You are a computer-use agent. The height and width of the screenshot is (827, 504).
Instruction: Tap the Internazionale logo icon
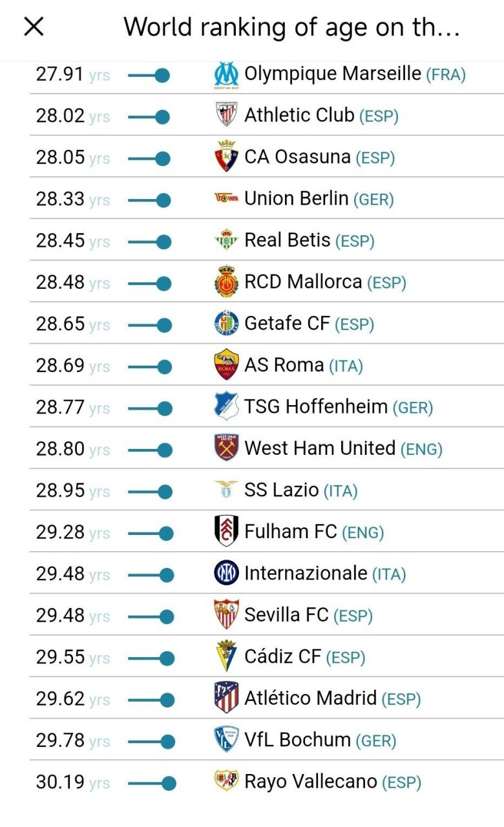click(226, 573)
